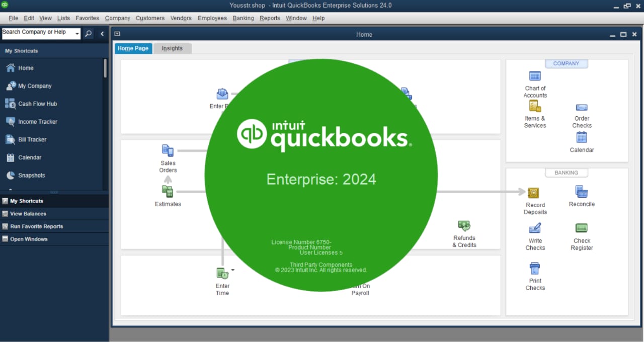Select the Write Checks icon
Image resolution: width=644 pixels, height=342 pixels.
pyautogui.click(x=535, y=229)
